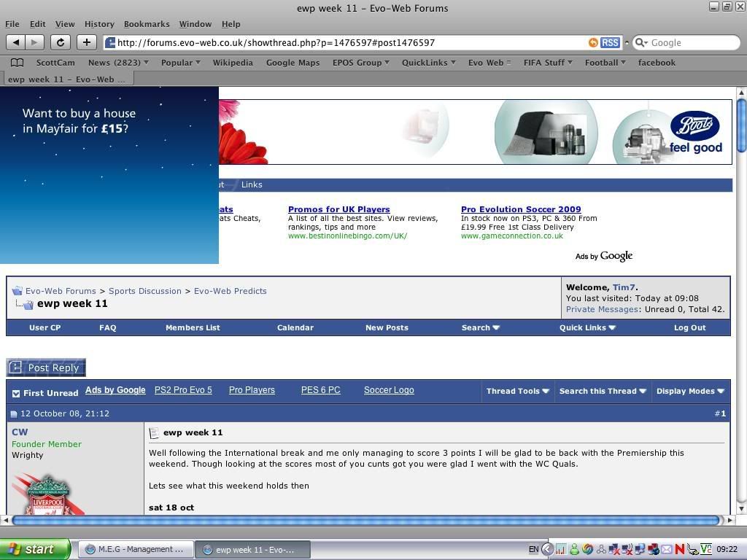This screenshot has width=747, height=560.
Task: Expand the News (2823) bookmarks folder
Action: click(x=119, y=63)
